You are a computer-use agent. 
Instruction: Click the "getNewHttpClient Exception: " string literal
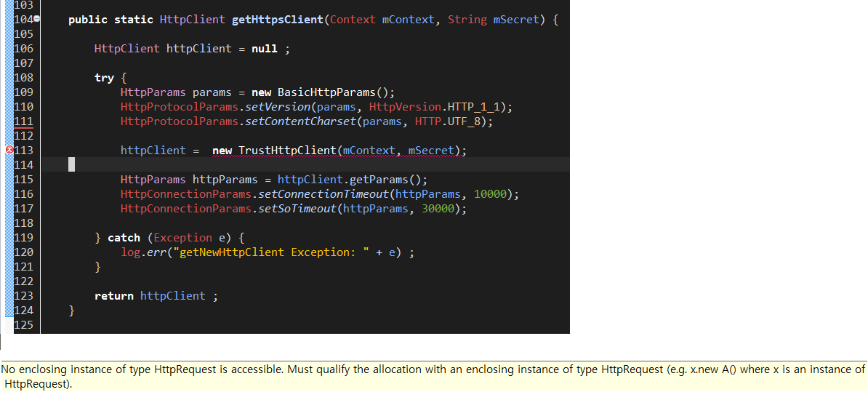click(270, 252)
